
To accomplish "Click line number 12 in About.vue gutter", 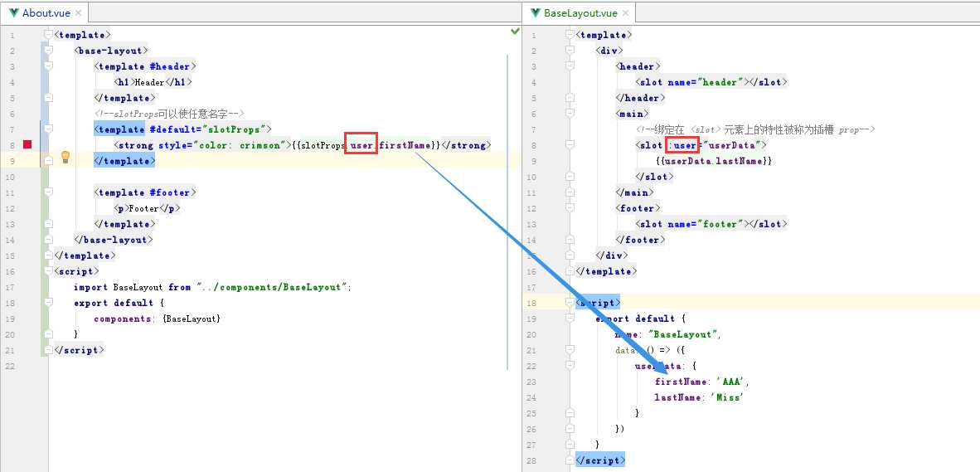I will tap(10, 208).
